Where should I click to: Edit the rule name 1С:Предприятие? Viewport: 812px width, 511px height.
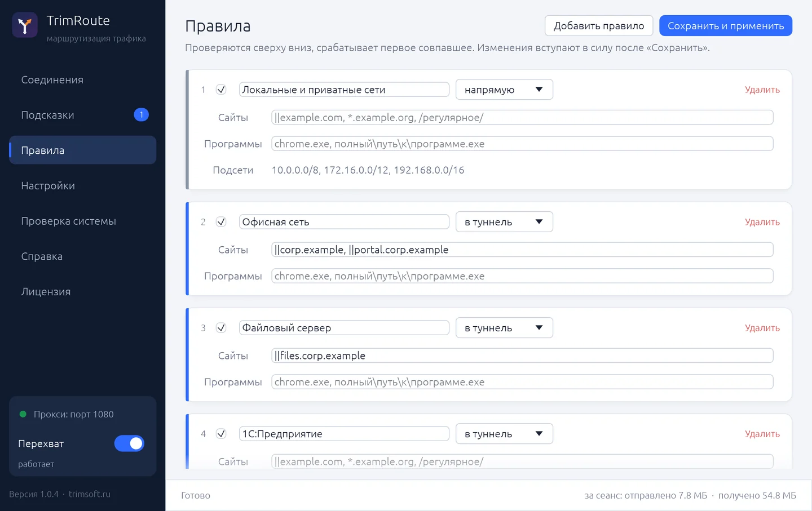(344, 434)
